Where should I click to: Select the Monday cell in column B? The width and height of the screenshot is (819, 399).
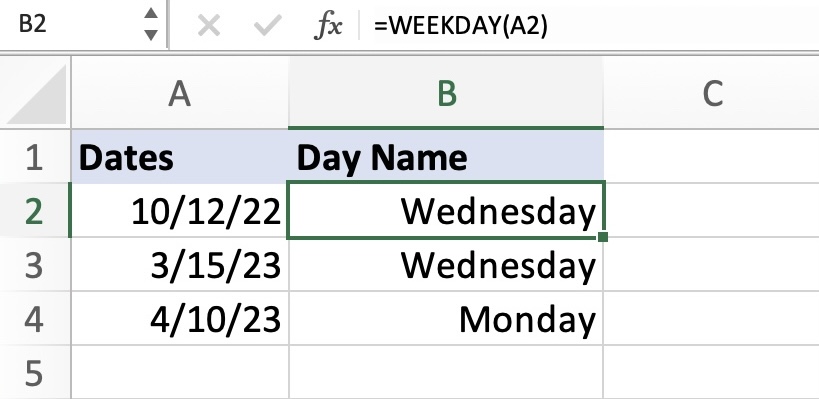click(446, 318)
